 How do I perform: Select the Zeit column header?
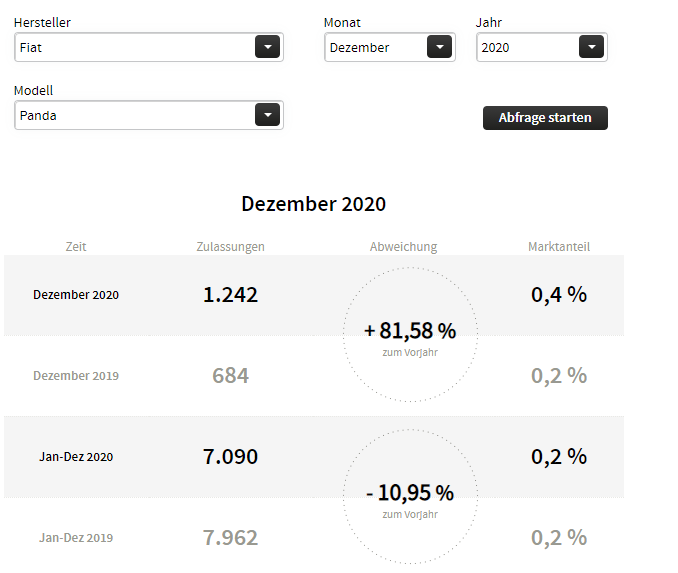click(76, 246)
